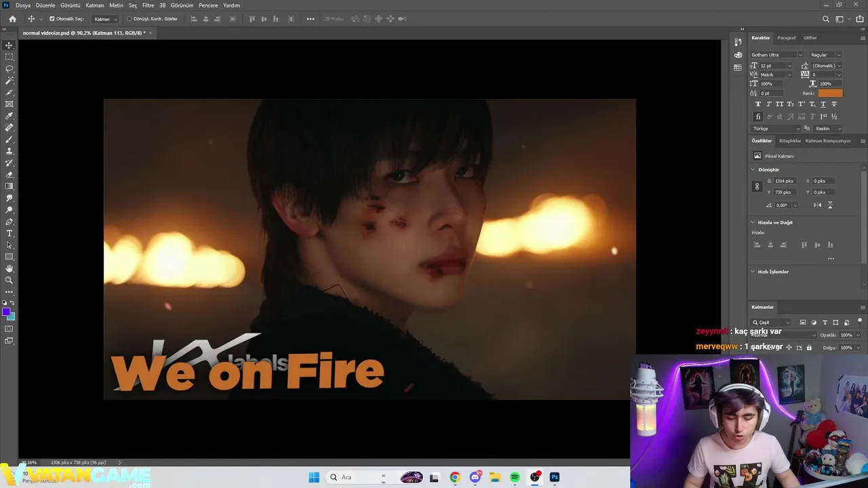Go to Photoshop Home screen icon
The image size is (868, 488).
[12, 19]
